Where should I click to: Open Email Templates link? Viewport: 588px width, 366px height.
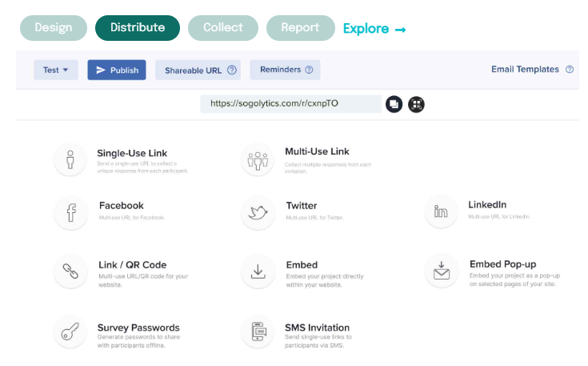coord(525,70)
